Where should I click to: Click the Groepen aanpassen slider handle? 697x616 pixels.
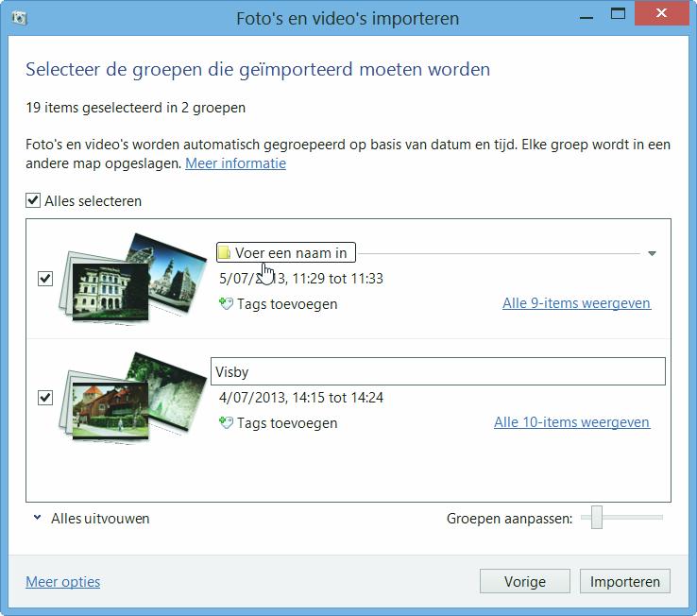(597, 517)
